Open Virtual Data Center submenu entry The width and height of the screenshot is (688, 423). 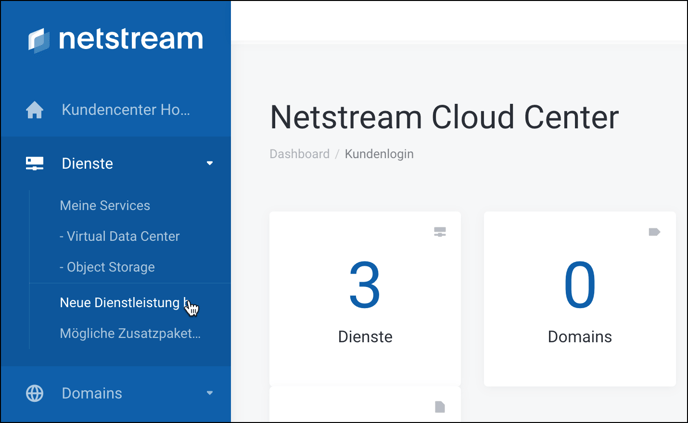point(119,236)
